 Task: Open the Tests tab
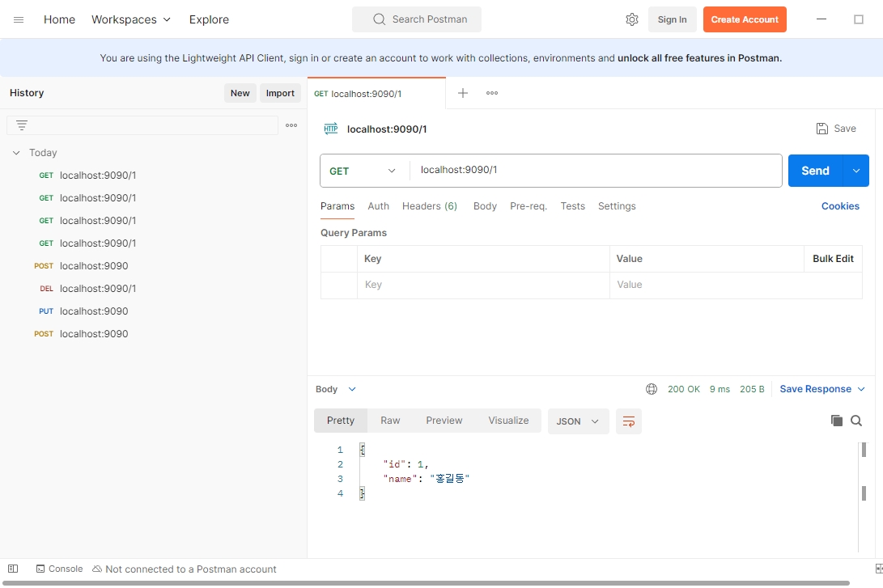point(573,206)
